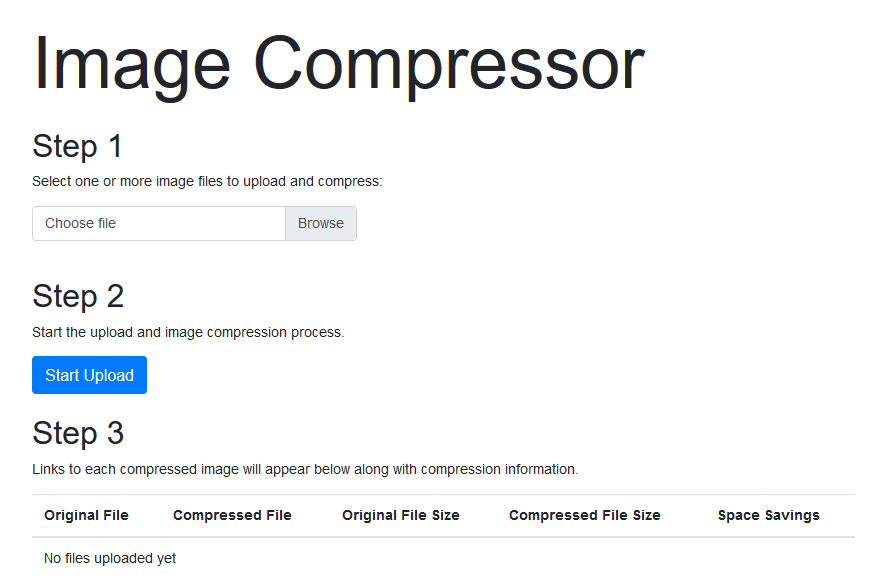Click the Compressed File column header
Image resolution: width=883 pixels, height=588 pixels.
pos(232,515)
